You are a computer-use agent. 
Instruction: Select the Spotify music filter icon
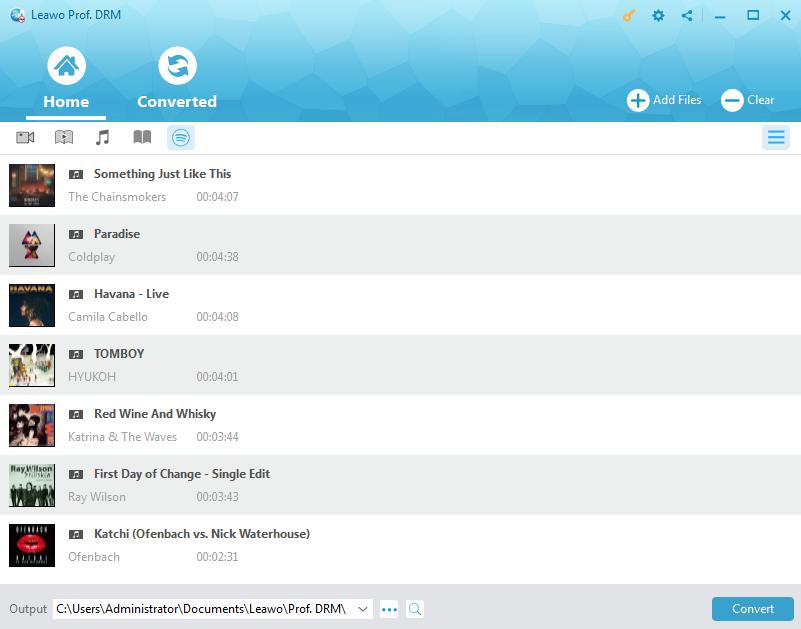pos(181,137)
